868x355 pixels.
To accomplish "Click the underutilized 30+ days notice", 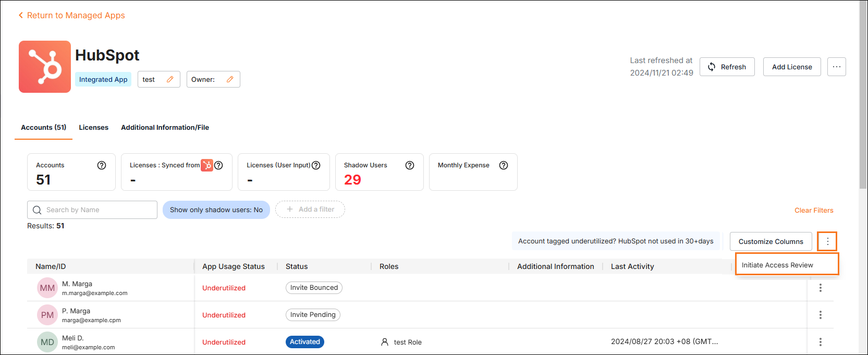I will pyautogui.click(x=616, y=241).
